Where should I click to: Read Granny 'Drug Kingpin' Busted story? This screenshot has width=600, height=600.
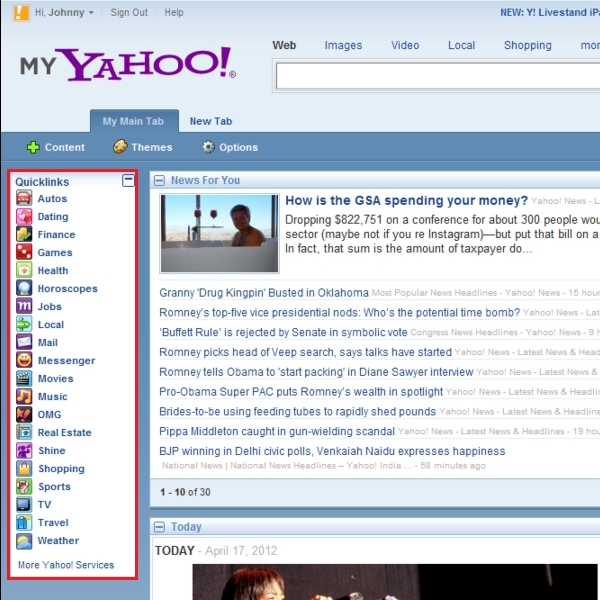pyautogui.click(x=264, y=293)
